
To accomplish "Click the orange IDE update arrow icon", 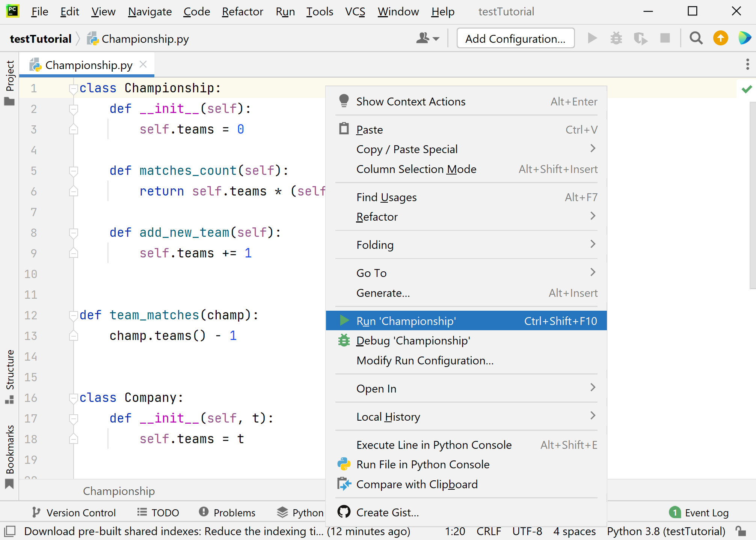I will (720, 38).
